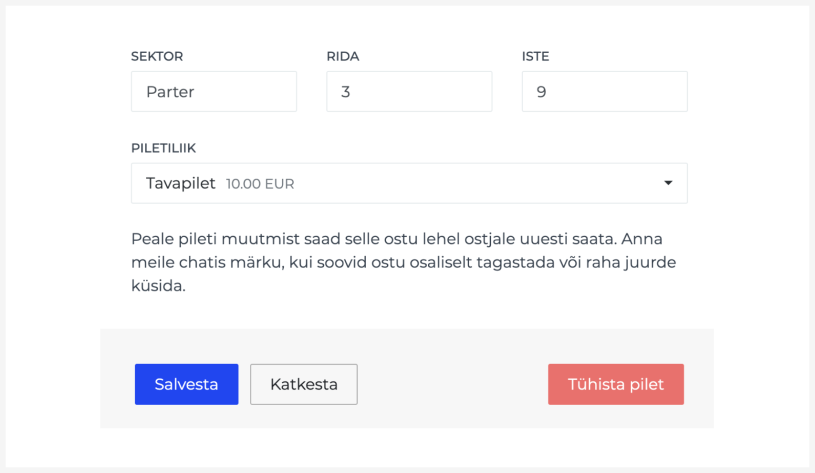Click gray footer space between Katkesta and Tühista

(452, 384)
